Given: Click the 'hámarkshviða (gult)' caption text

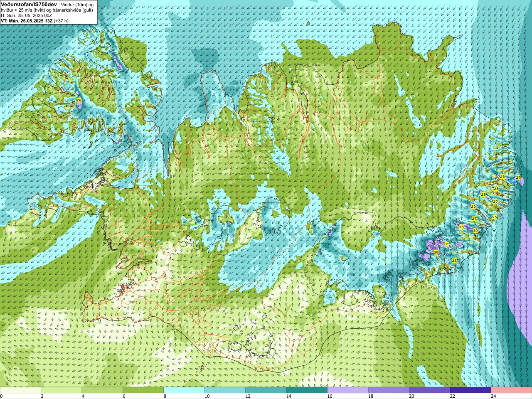Looking at the screenshot, I should coord(73,10).
